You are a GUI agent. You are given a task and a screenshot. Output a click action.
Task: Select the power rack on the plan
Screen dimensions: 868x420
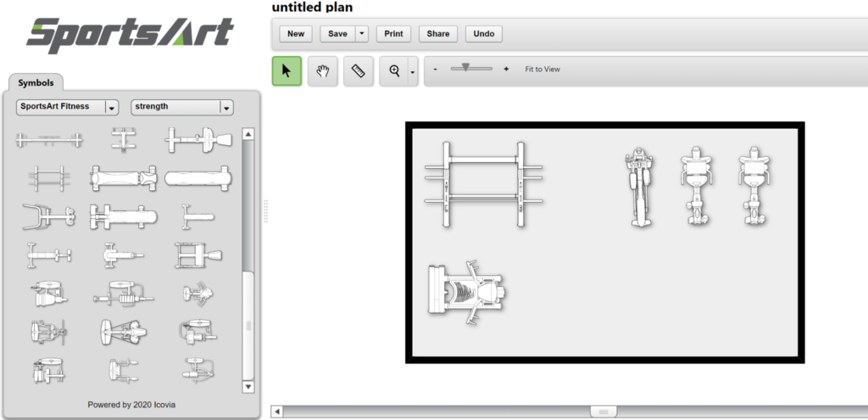pyautogui.click(x=484, y=184)
